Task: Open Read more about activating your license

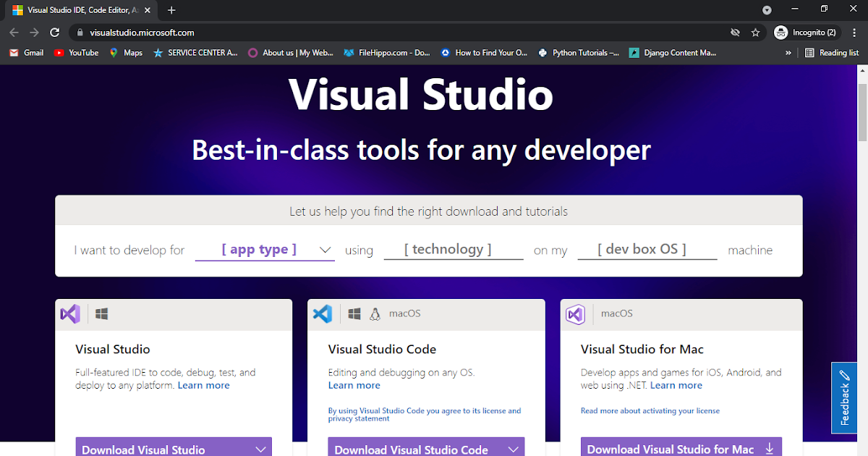Action: 650,410
